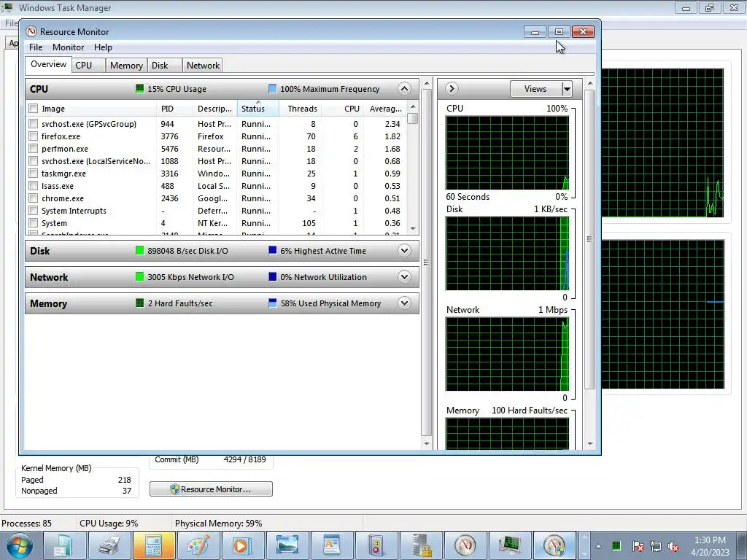747x560 pixels.
Task: Click the CPU column header in process list
Action: pos(343,109)
